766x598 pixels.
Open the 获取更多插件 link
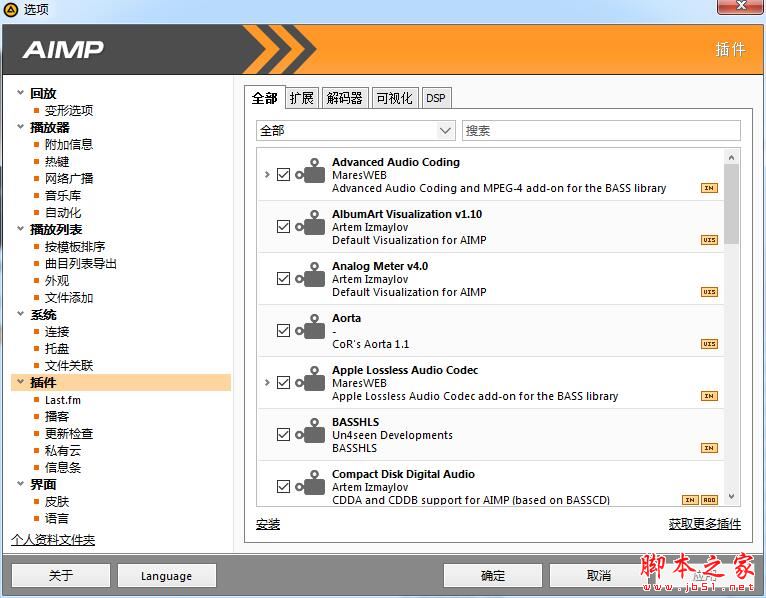705,524
